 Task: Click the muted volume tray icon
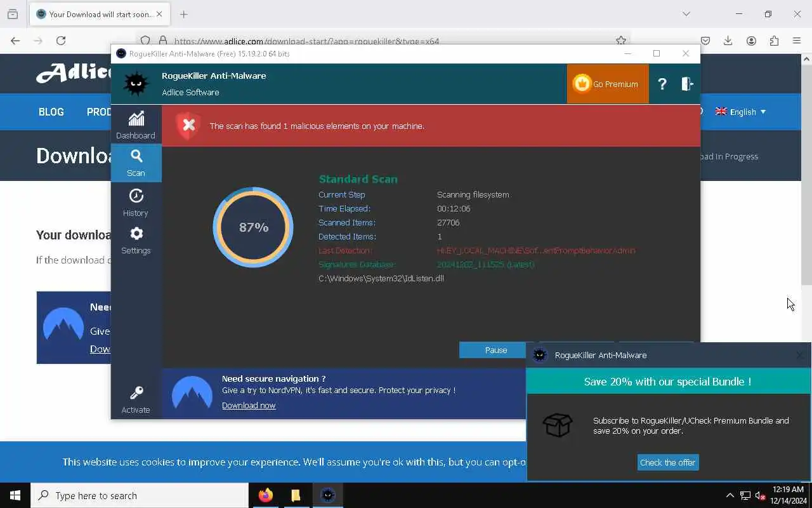760,495
